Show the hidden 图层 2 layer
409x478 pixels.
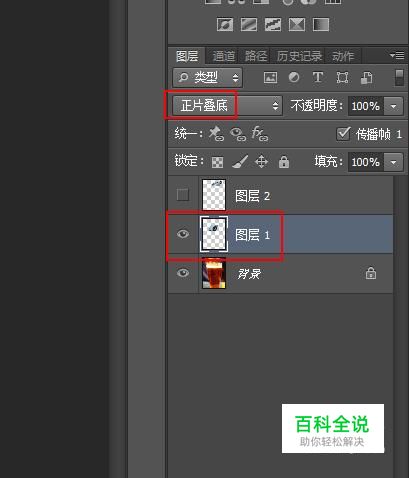coord(183,195)
